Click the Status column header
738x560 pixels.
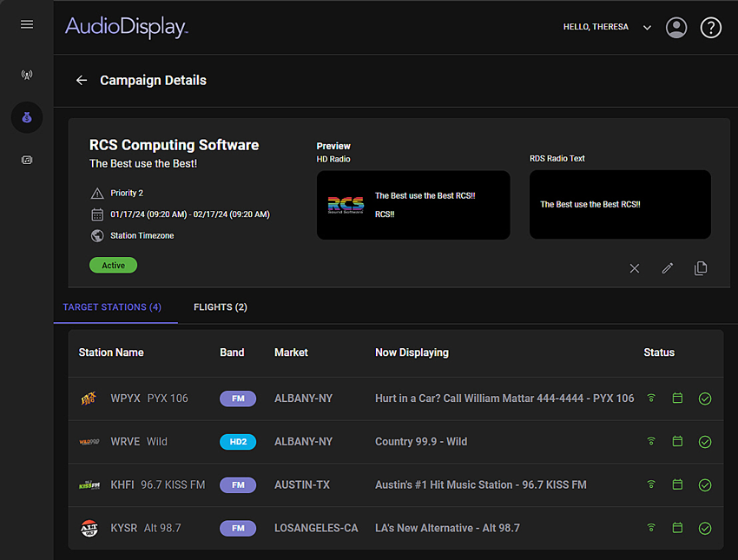click(x=659, y=352)
